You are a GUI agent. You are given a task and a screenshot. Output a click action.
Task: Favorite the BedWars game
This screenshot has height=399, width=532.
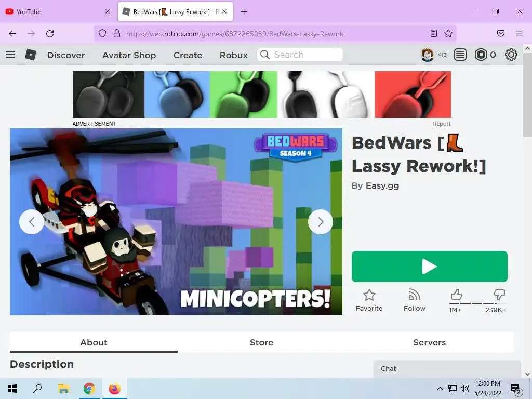(369, 300)
